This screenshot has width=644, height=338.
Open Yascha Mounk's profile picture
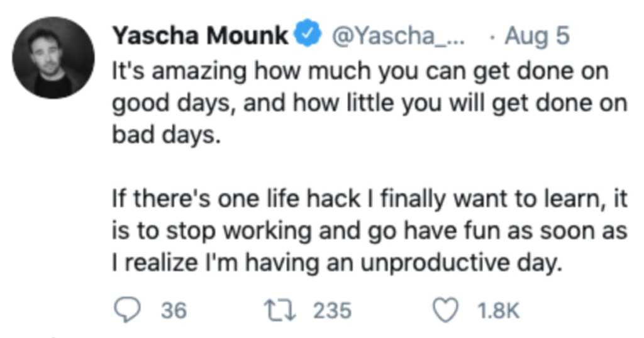coord(53,57)
